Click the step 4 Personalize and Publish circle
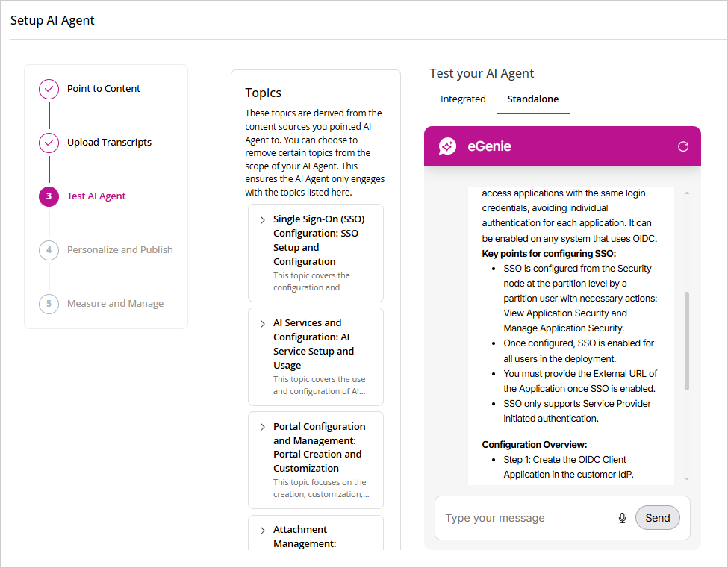Image resolution: width=728 pixels, height=568 pixels. click(49, 250)
